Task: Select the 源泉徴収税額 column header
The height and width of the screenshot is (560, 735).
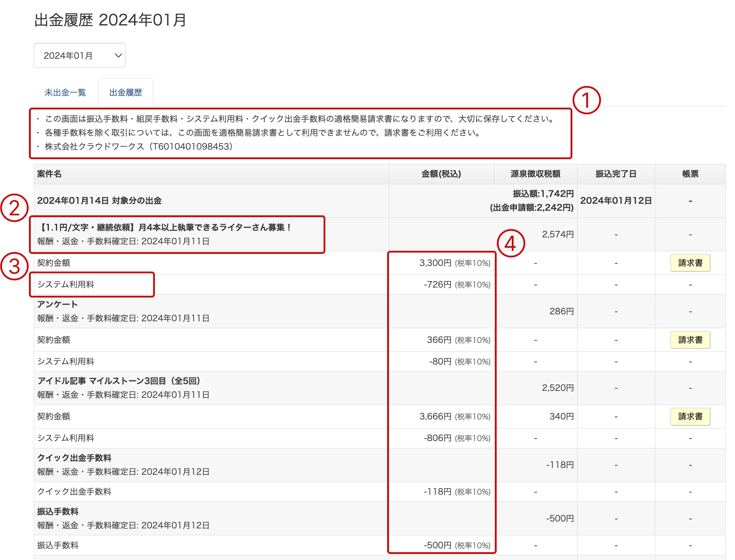Action: (x=534, y=174)
